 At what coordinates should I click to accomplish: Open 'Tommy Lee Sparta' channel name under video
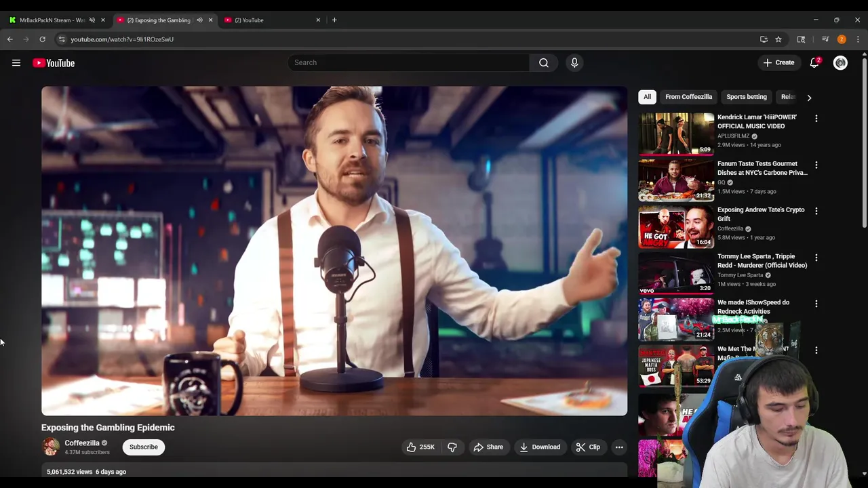pos(740,275)
